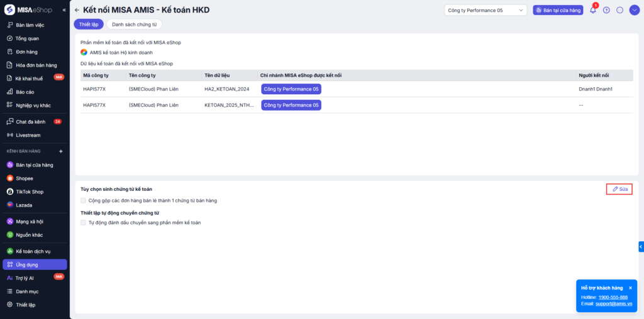This screenshot has width=644, height=319.
Task: Add a new sales channel
Action: (x=61, y=151)
